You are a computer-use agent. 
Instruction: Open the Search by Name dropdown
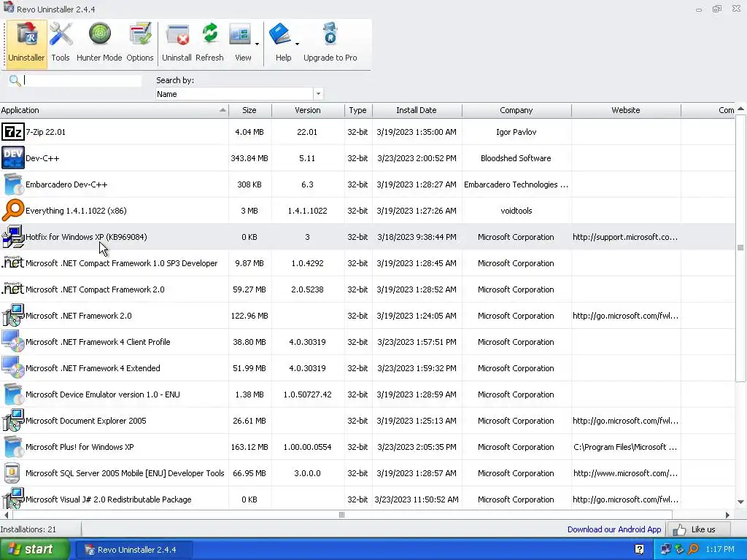(x=318, y=94)
